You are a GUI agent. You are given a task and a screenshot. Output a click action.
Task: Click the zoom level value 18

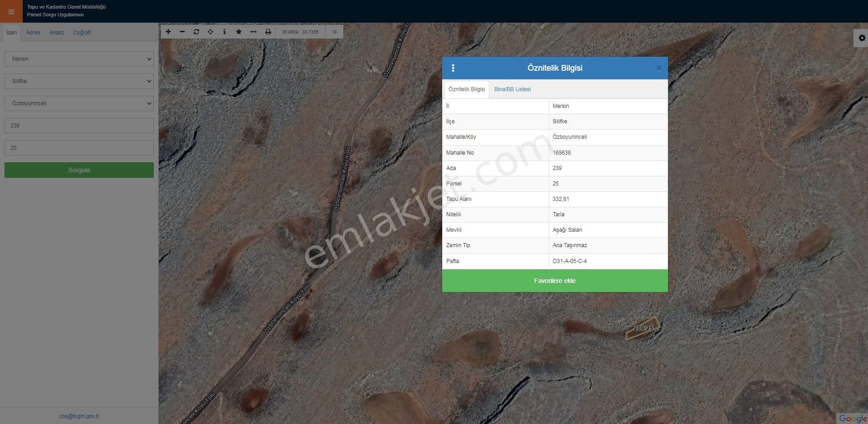pyautogui.click(x=334, y=32)
